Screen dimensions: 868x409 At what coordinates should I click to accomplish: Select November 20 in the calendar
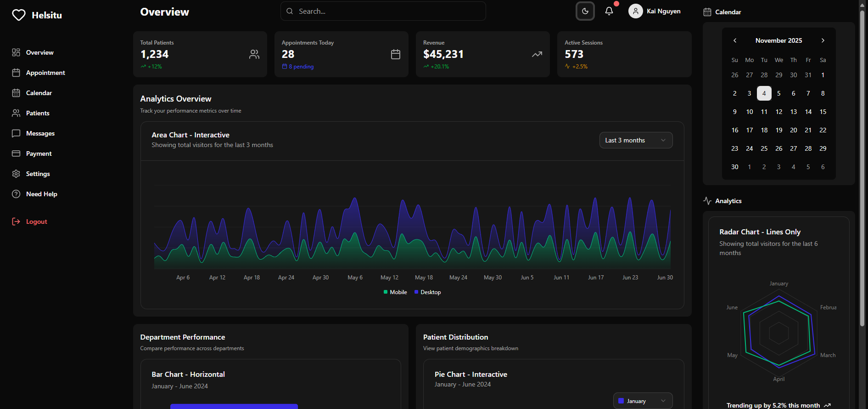click(794, 130)
